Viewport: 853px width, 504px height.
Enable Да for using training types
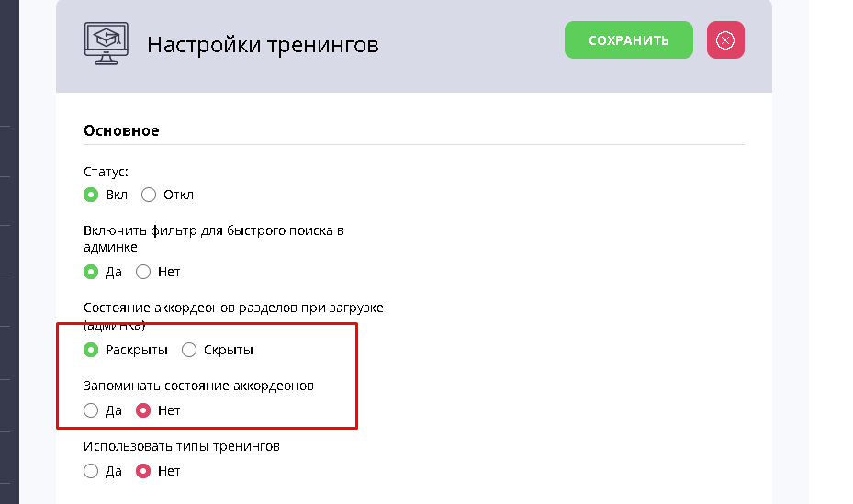tap(91, 471)
